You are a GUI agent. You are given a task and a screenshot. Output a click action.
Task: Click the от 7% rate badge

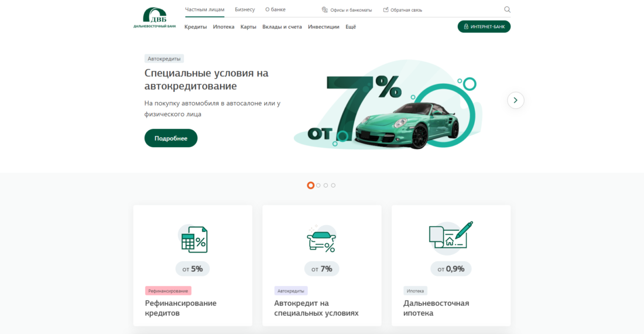click(x=321, y=269)
